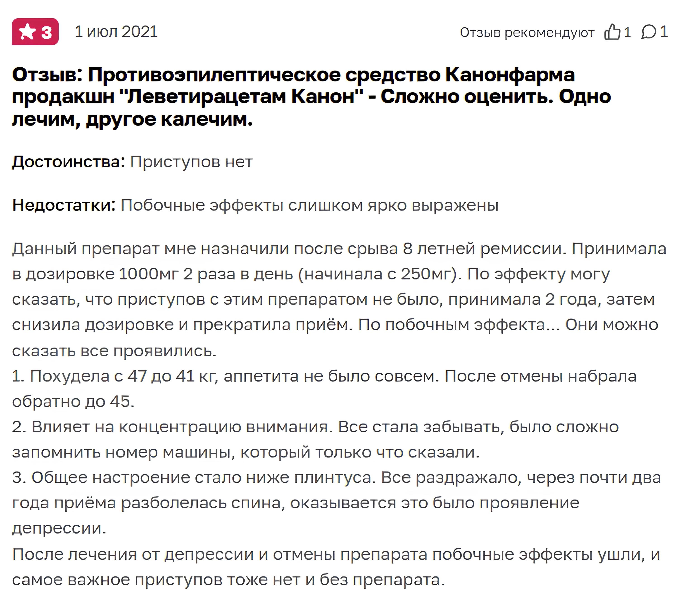Screen dimensions: 685x616
Task: Click the star icon in rating badge
Action: tap(27, 32)
